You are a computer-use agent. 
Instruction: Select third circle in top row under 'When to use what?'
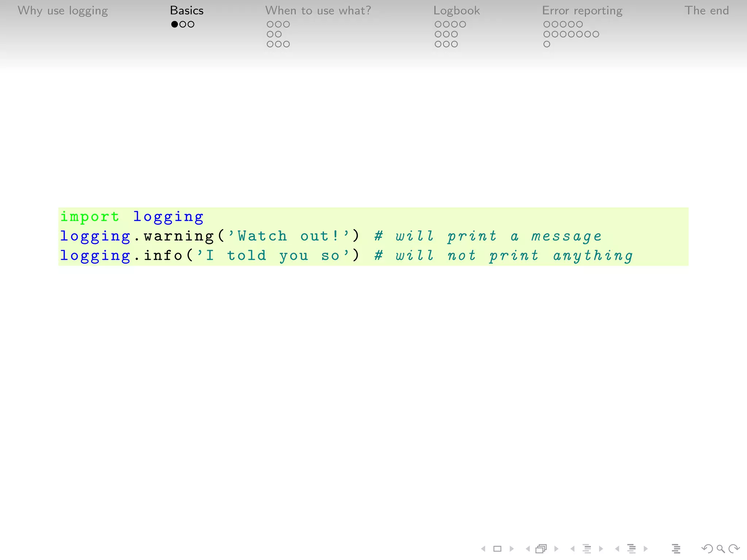pyautogui.click(x=287, y=24)
